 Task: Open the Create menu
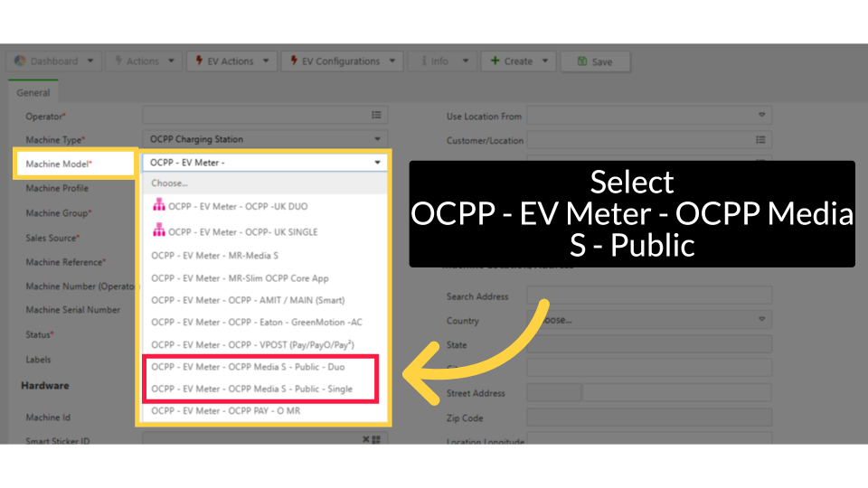click(x=518, y=61)
